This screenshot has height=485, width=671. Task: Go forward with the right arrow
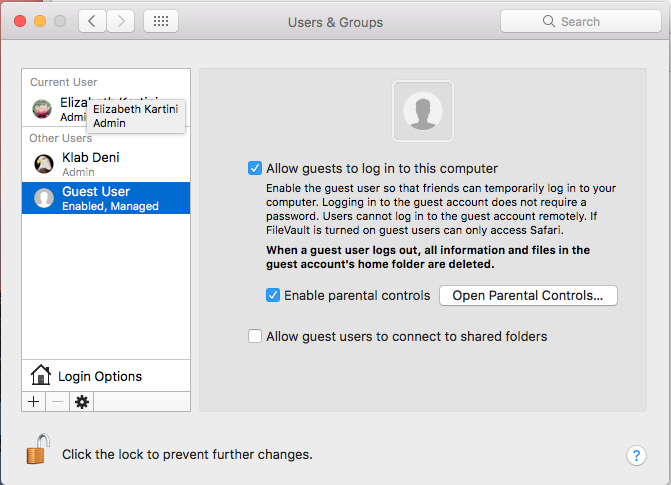[121, 21]
